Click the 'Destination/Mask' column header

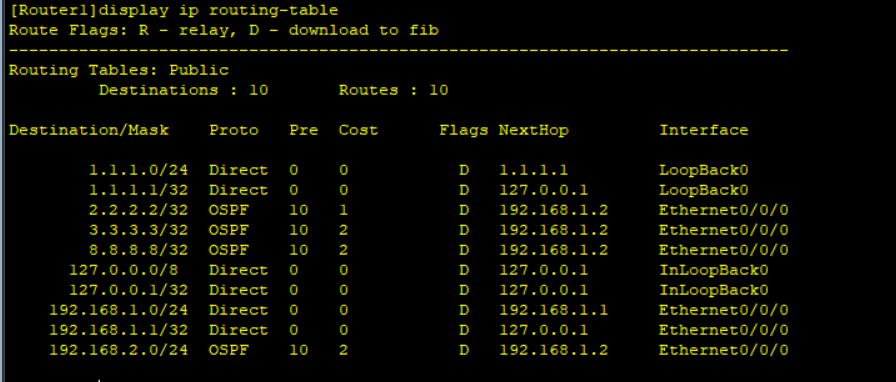point(89,130)
